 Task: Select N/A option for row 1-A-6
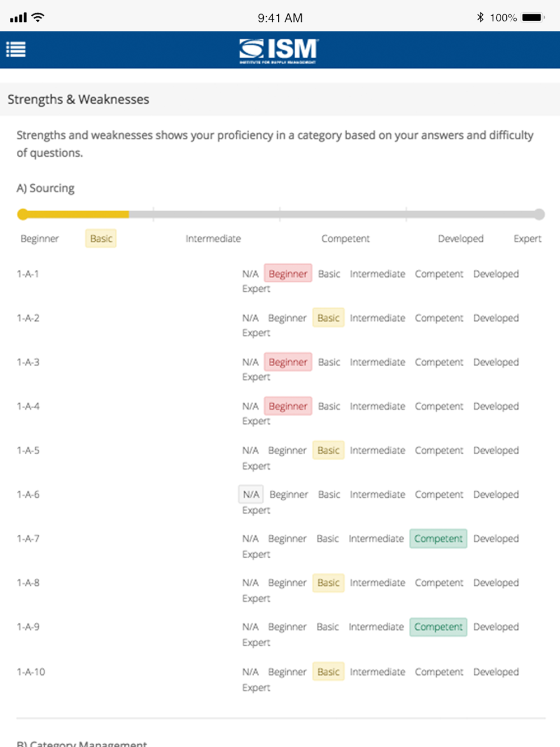251,494
